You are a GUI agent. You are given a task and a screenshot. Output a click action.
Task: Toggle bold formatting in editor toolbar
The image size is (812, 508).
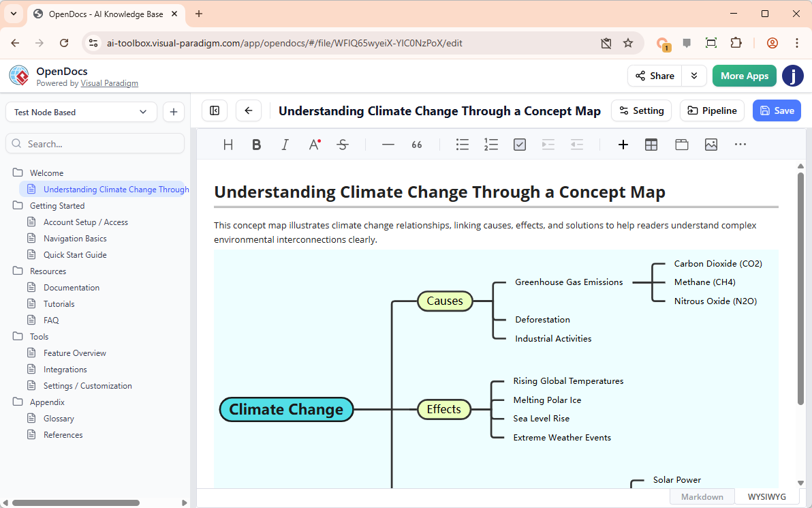pos(256,145)
